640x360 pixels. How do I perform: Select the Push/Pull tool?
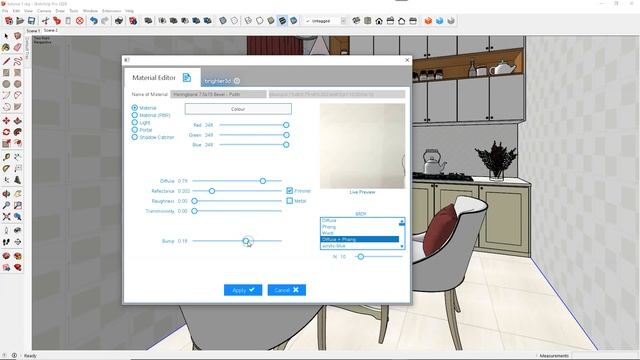(18, 121)
